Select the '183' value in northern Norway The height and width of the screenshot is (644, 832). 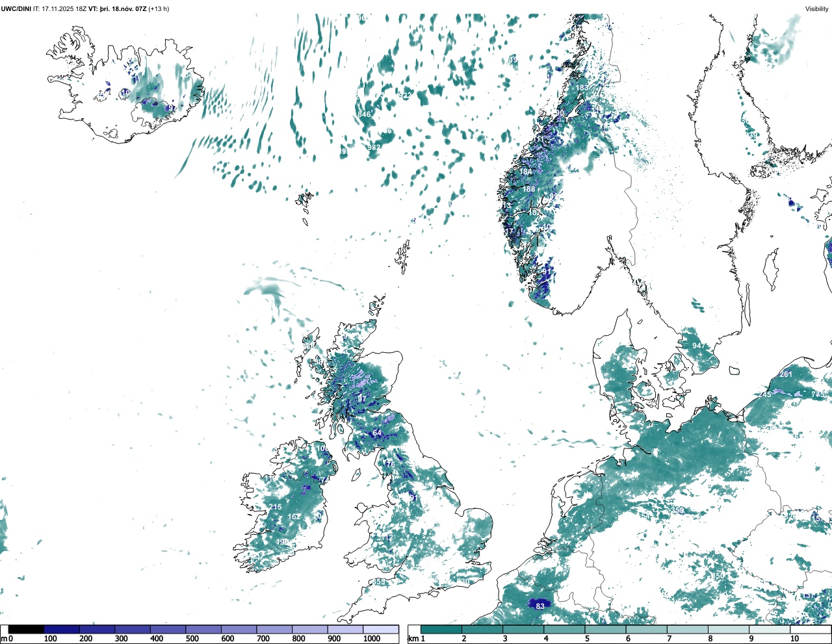click(x=582, y=88)
